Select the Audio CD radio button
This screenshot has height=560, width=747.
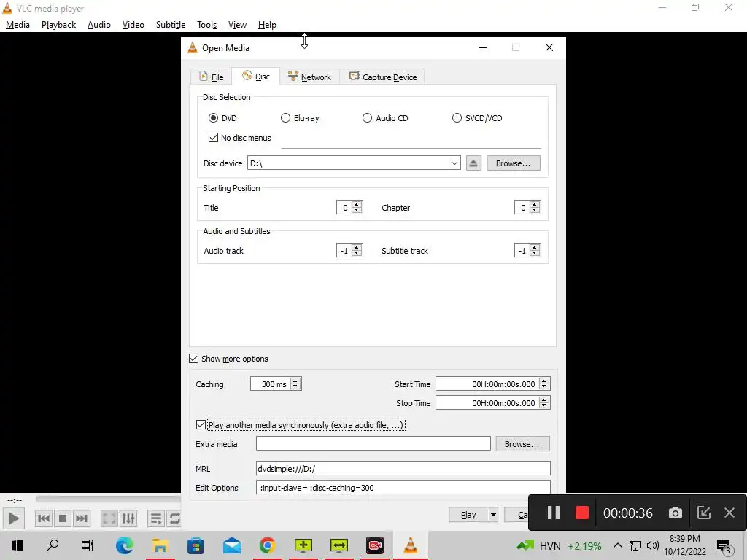368,118
